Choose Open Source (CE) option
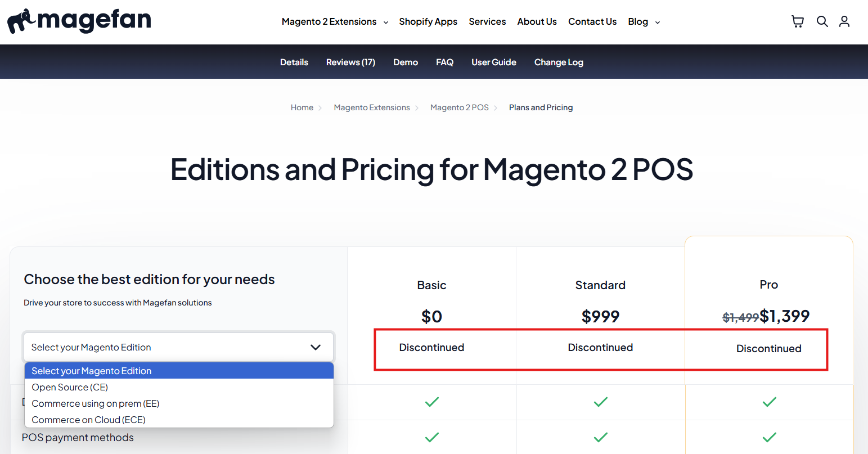The width and height of the screenshot is (868, 454). coord(179,387)
